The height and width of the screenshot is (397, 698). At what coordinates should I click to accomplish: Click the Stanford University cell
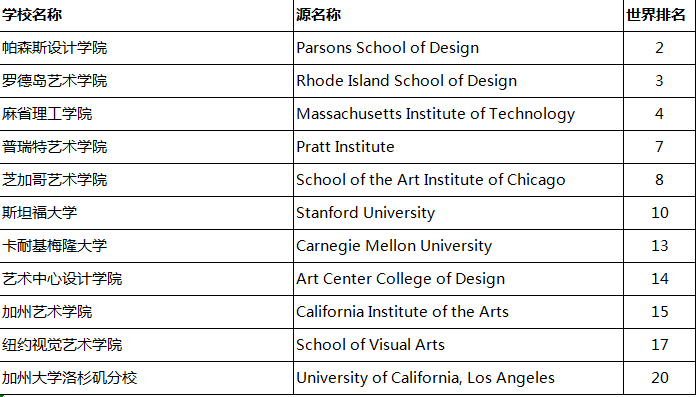(458, 213)
